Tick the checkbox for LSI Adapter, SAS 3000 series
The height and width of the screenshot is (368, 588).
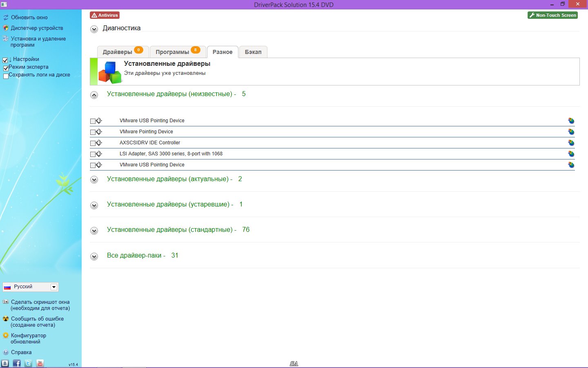click(x=93, y=154)
